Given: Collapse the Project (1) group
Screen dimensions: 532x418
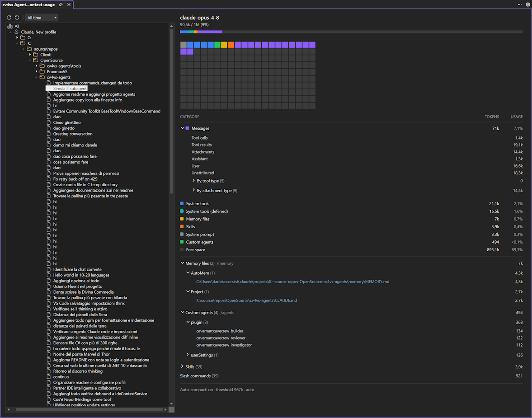Looking at the screenshot, I should pyautogui.click(x=188, y=292).
